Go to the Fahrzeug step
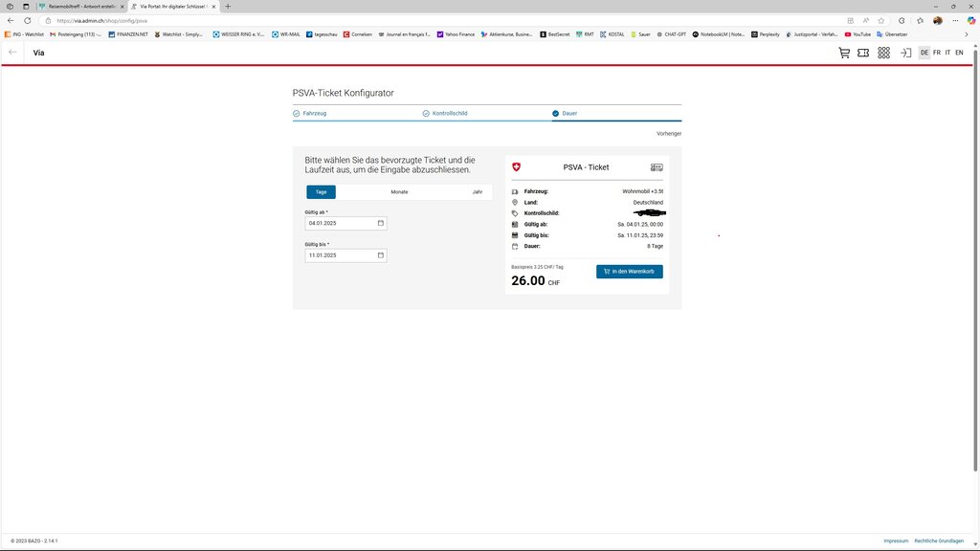 [x=309, y=113]
